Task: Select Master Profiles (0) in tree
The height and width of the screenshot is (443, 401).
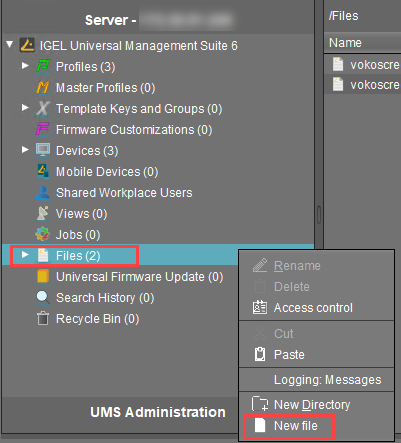Action: tap(106, 88)
